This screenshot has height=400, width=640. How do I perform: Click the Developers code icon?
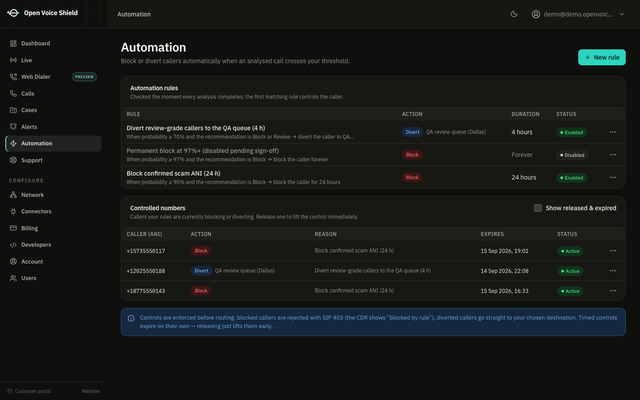tap(13, 245)
